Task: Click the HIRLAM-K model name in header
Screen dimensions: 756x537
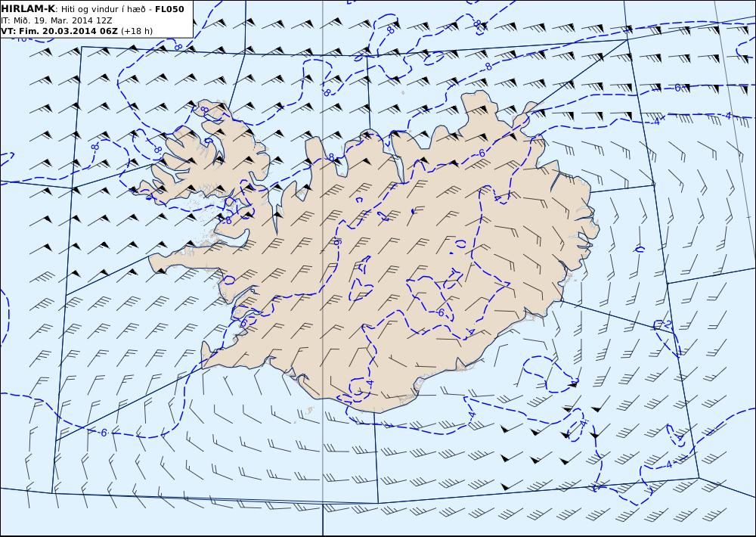Action: point(28,9)
